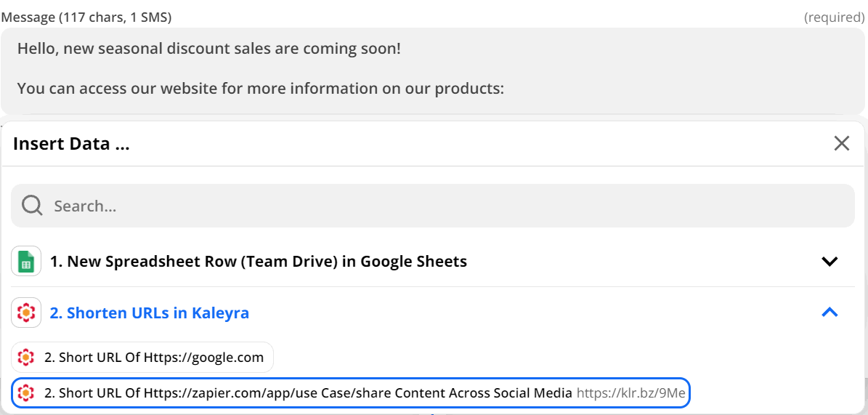Click the 'You can access our website' line
The height and width of the screenshot is (415, 868).
pos(261,89)
